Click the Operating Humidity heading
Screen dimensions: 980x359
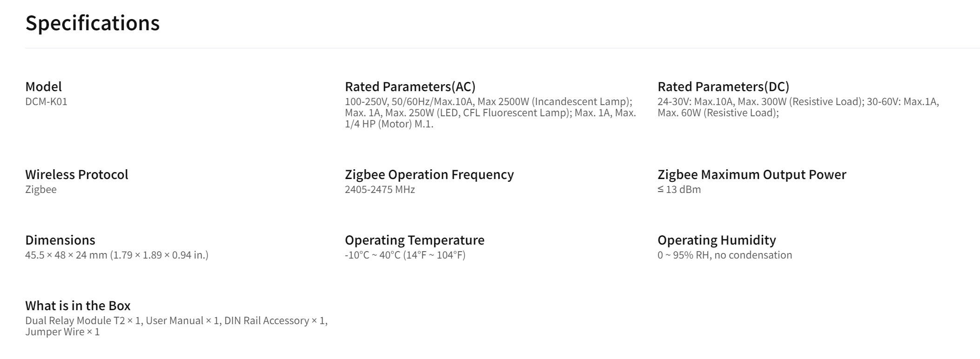[717, 240]
